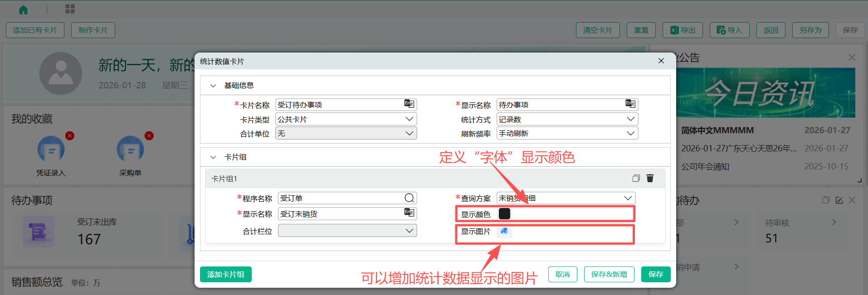Collapse the 卡片组 section
Image resolution: width=868 pixels, height=295 pixels.
[213, 157]
